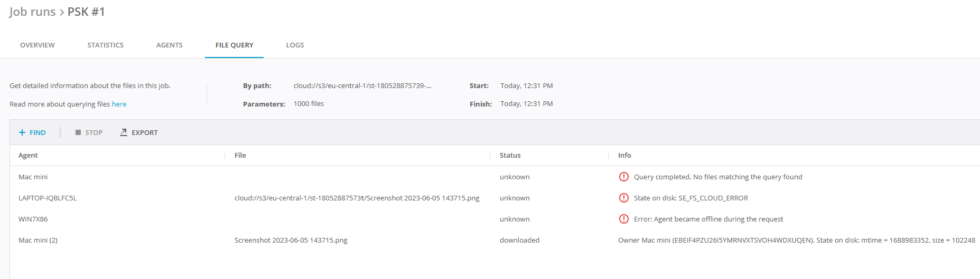Open the Logs tab
Viewport: 980px width, 279px height.
tap(295, 45)
